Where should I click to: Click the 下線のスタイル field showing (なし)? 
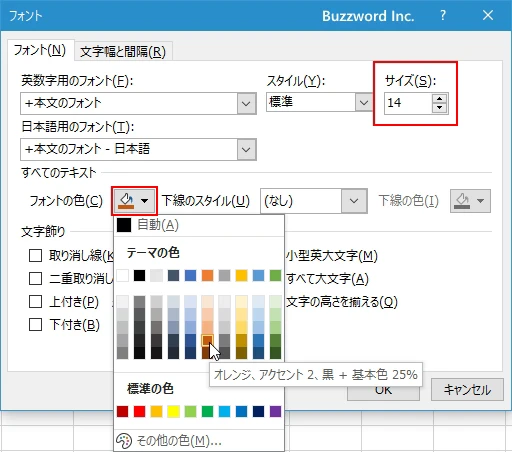click(x=301, y=201)
